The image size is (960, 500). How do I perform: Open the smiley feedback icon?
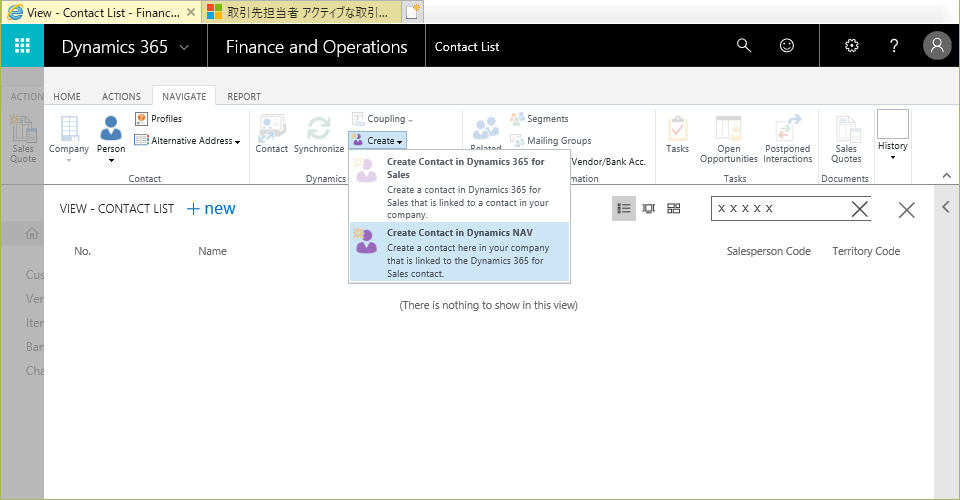[786, 45]
